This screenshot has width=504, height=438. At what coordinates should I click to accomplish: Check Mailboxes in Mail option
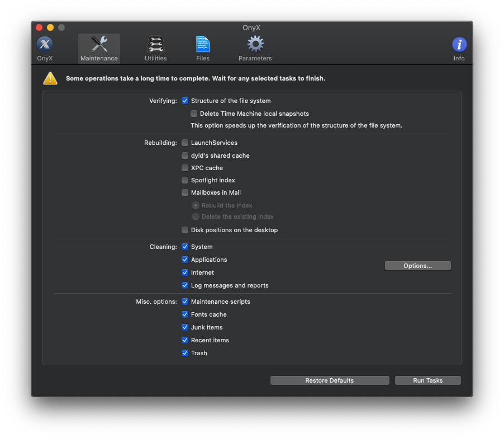pyautogui.click(x=185, y=192)
